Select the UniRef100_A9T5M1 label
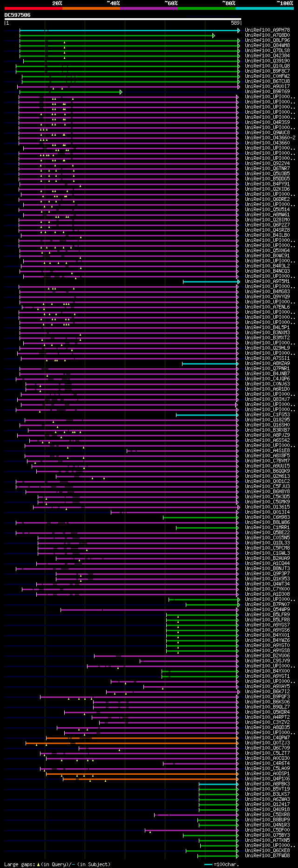The width and height of the screenshot is (298, 868). click(x=267, y=281)
